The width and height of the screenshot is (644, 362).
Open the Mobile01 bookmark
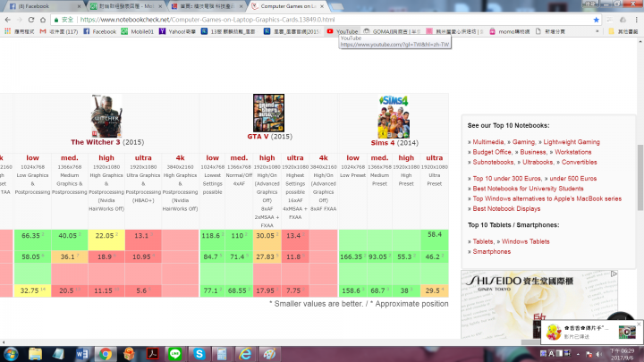pyautogui.click(x=138, y=31)
